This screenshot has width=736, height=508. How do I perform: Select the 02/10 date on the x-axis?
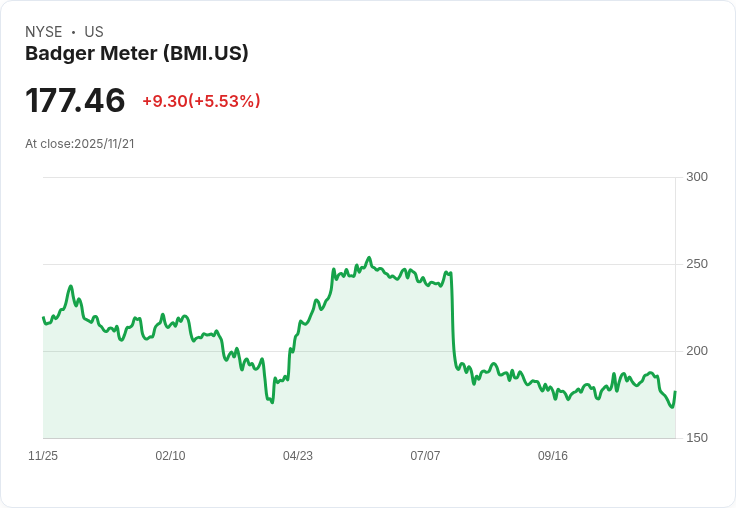pyautogui.click(x=170, y=456)
